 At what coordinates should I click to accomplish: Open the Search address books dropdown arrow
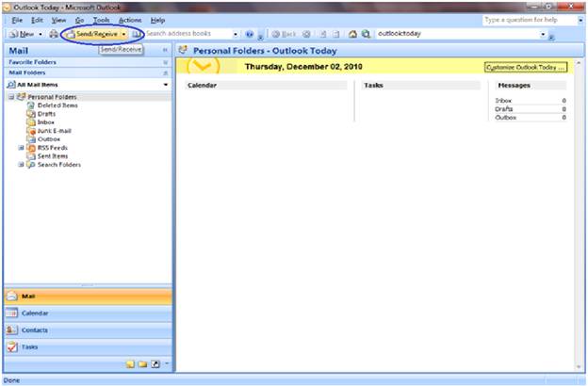point(236,34)
